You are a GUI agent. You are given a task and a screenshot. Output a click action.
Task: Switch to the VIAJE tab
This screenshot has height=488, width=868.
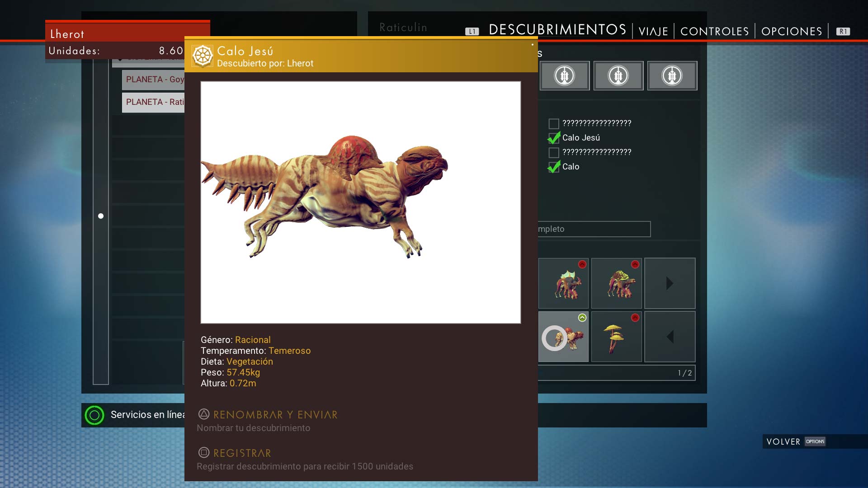coord(653,31)
